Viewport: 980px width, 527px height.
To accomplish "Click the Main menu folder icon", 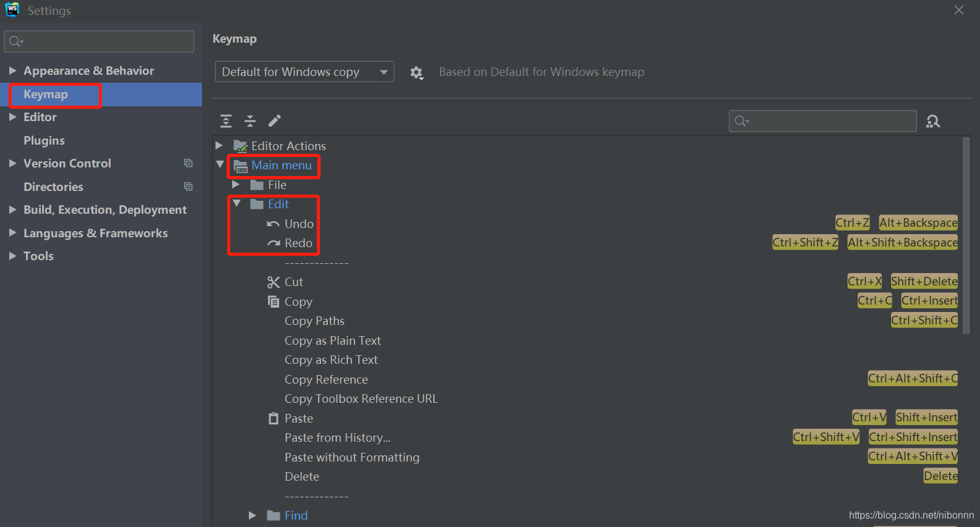I will pos(241,166).
